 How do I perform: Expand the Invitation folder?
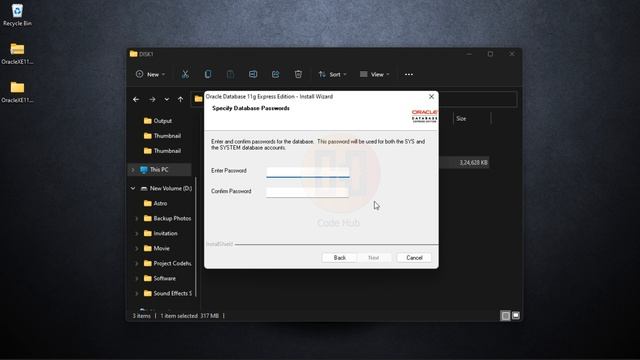(x=137, y=233)
